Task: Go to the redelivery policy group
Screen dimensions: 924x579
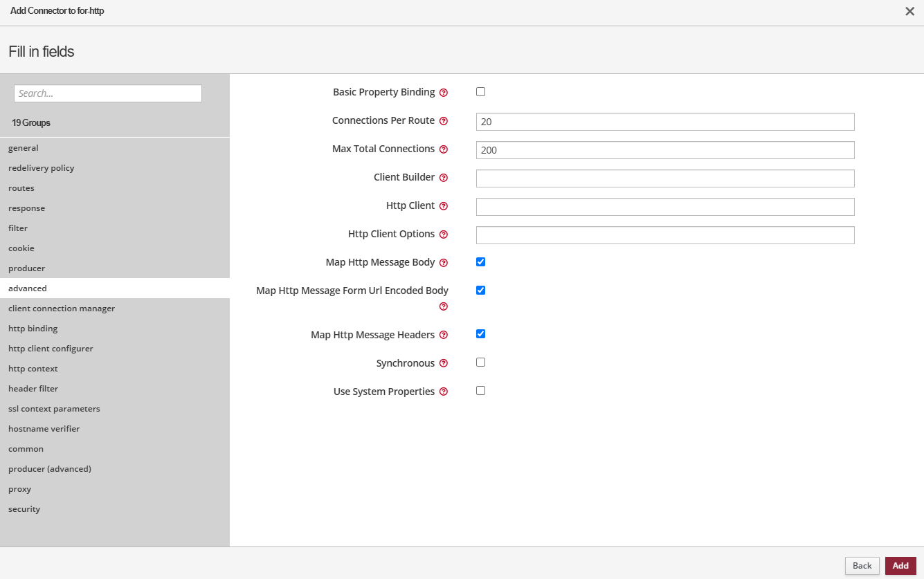Action: click(41, 168)
